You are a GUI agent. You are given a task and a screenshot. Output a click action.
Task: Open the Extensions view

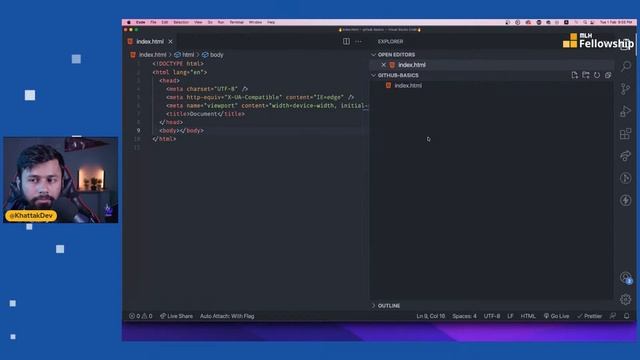[x=625, y=133]
